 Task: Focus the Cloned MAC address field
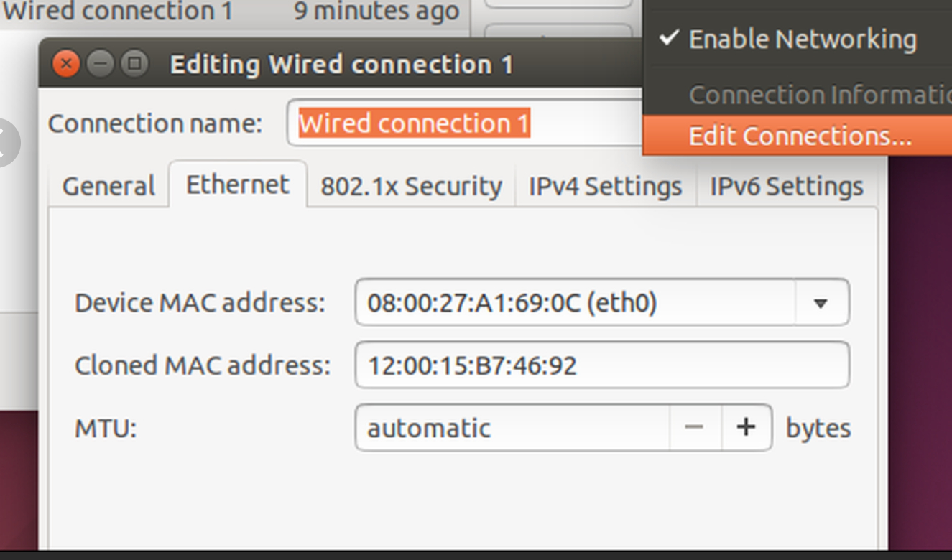click(x=602, y=365)
